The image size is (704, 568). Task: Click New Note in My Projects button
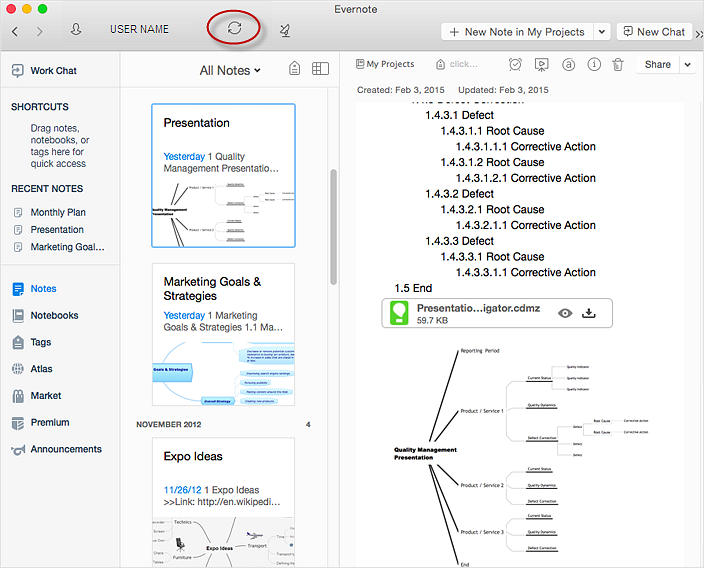pyautogui.click(x=518, y=32)
